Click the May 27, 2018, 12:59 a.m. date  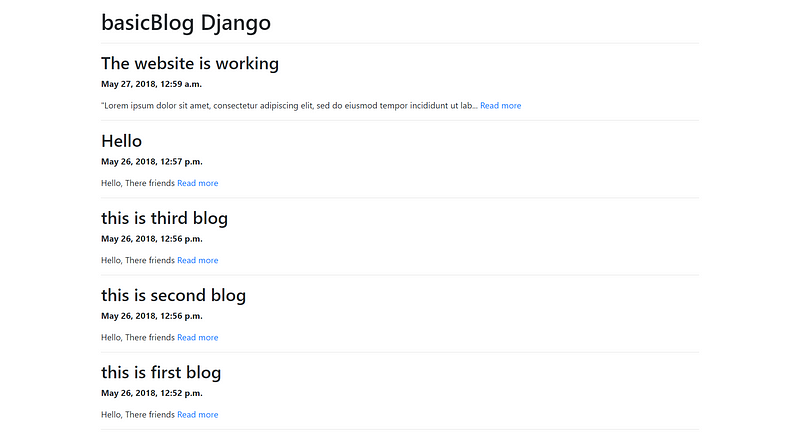coord(151,84)
